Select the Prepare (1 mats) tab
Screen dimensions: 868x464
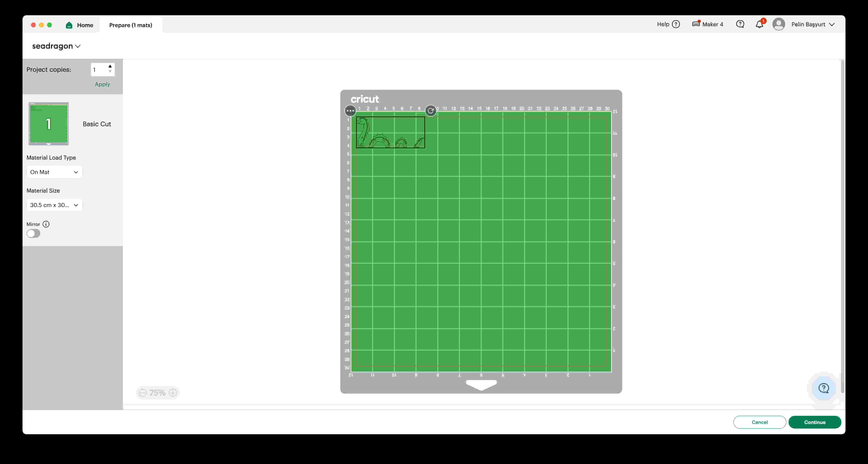[131, 25]
